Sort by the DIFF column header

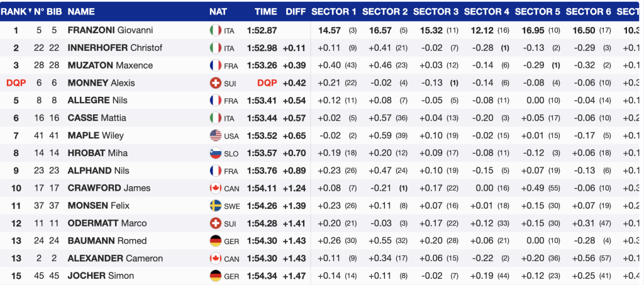point(296,11)
